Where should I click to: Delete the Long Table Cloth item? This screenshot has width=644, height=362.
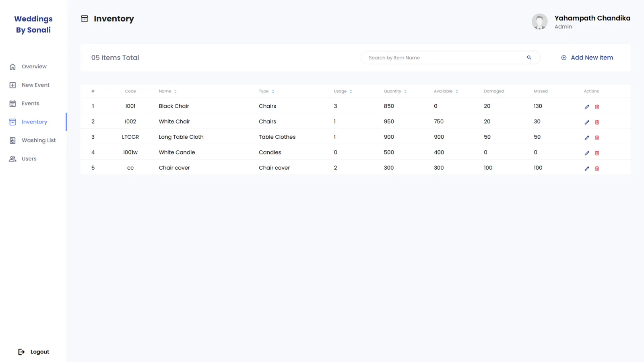[597, 138]
